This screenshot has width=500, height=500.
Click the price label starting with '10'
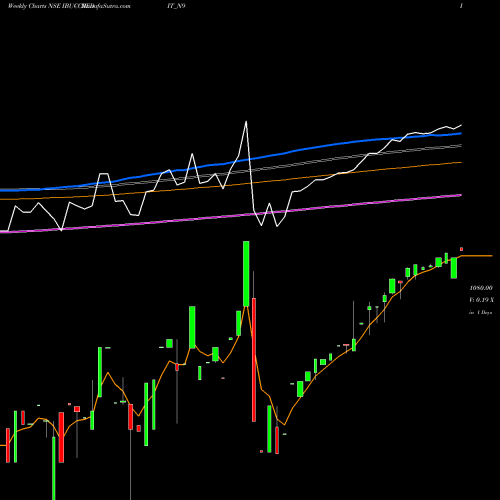[481, 288]
